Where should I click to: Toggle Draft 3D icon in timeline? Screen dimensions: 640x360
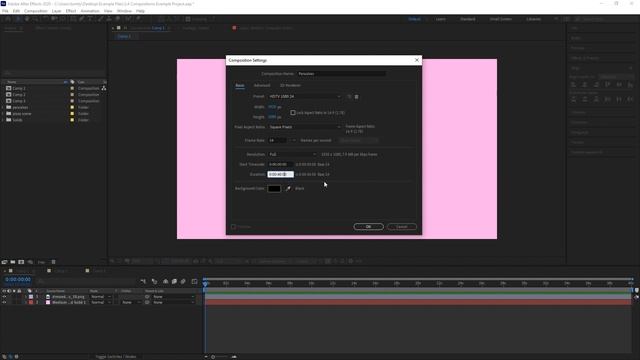click(x=154, y=281)
